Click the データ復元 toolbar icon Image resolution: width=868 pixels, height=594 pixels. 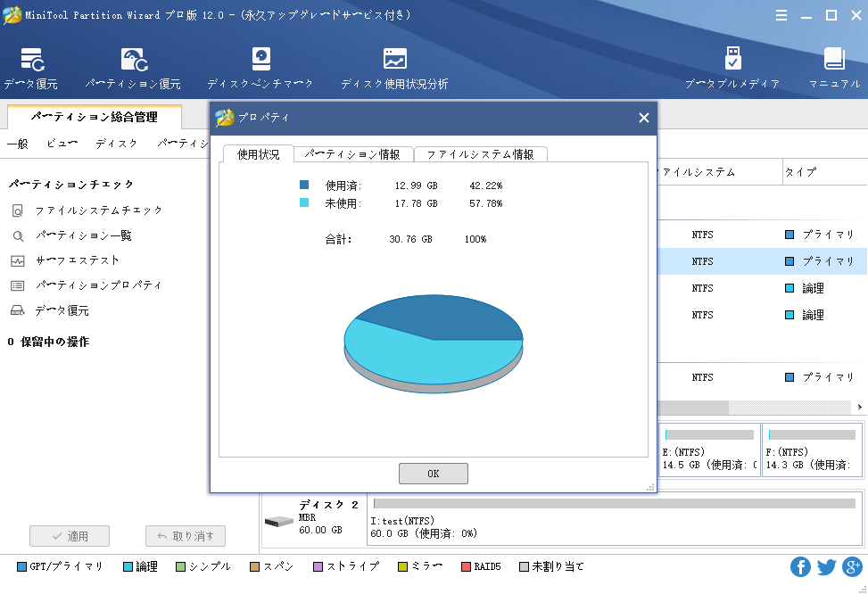(31, 61)
